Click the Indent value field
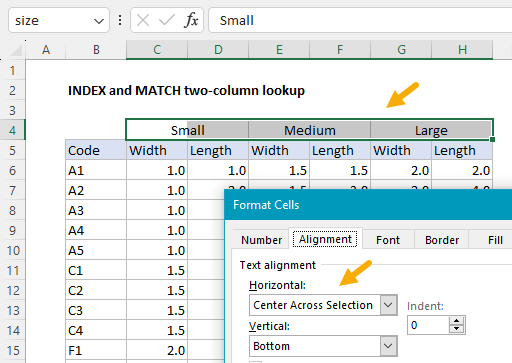Screen dimensions: 512x363 pos(429,325)
